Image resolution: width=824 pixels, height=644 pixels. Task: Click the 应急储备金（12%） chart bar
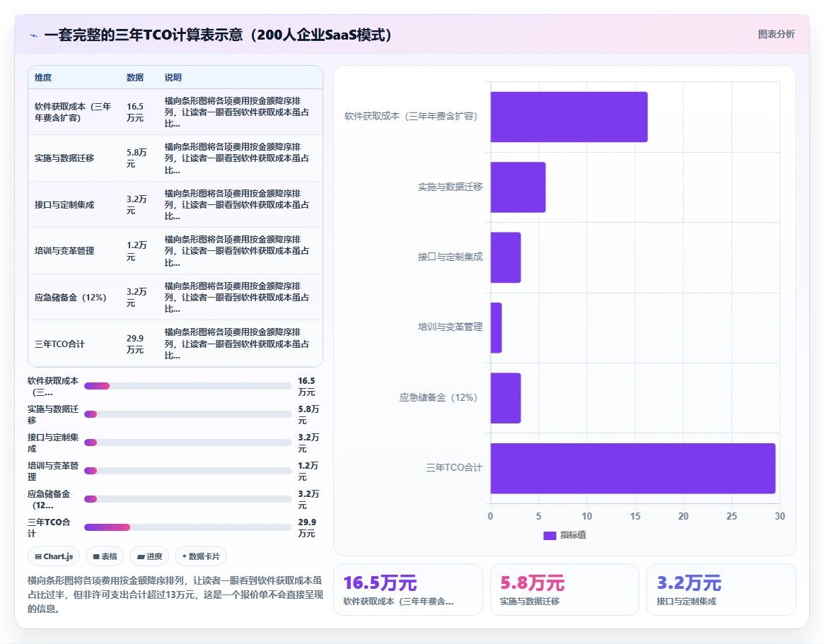point(506,398)
